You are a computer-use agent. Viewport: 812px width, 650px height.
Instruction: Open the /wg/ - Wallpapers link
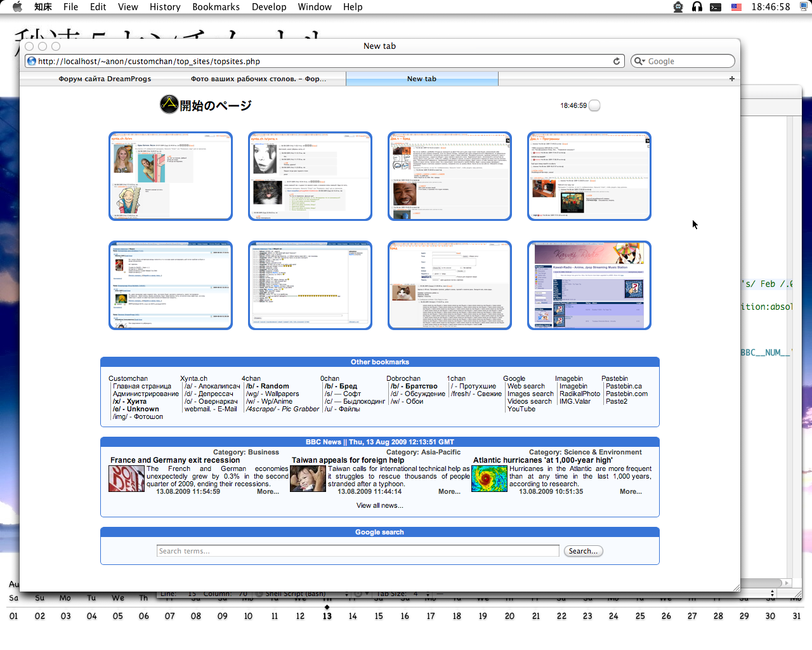point(272,394)
